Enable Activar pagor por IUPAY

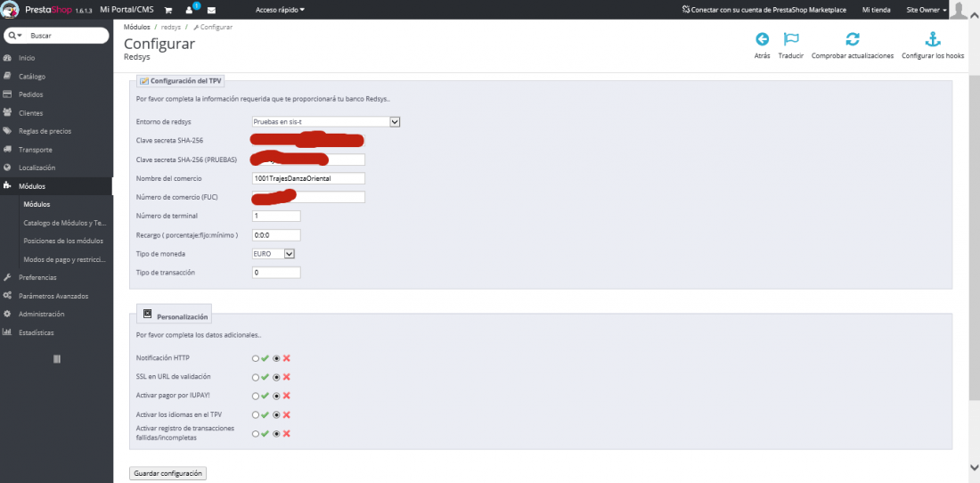point(255,397)
